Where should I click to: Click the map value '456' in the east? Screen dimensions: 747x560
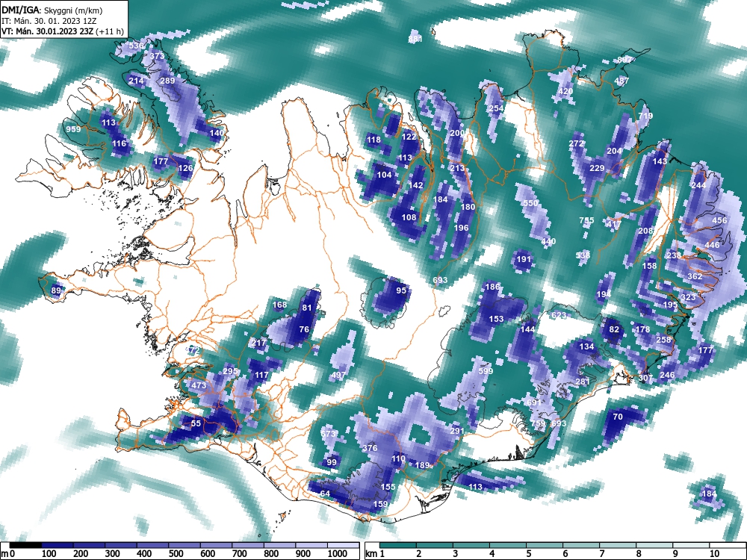click(x=719, y=220)
